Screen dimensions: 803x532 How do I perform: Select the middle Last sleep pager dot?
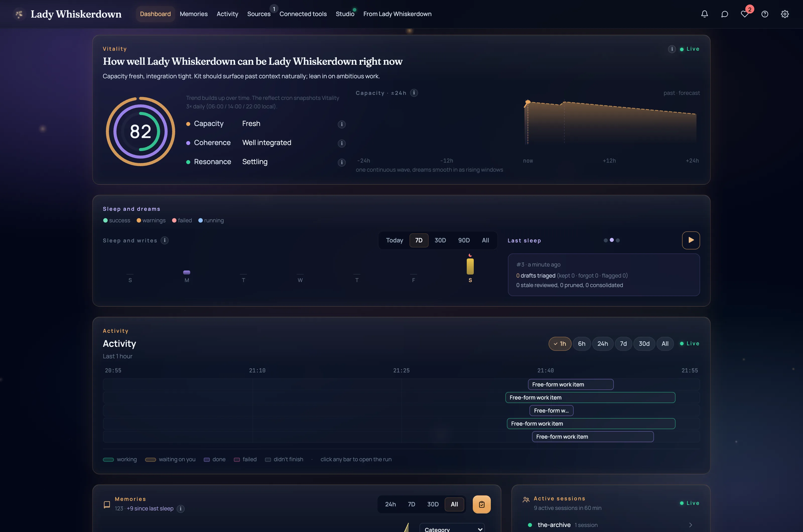(x=611, y=240)
